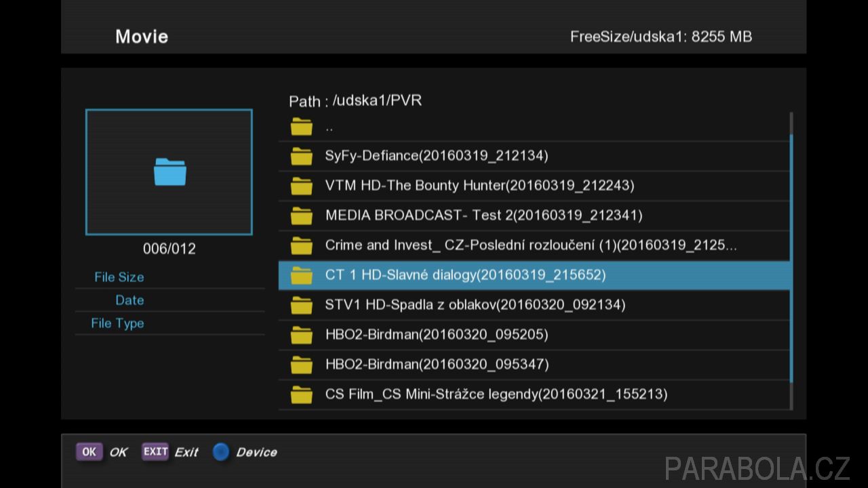Click the blue Device button circle
Viewport: 868px width, 488px height.
[221, 452]
